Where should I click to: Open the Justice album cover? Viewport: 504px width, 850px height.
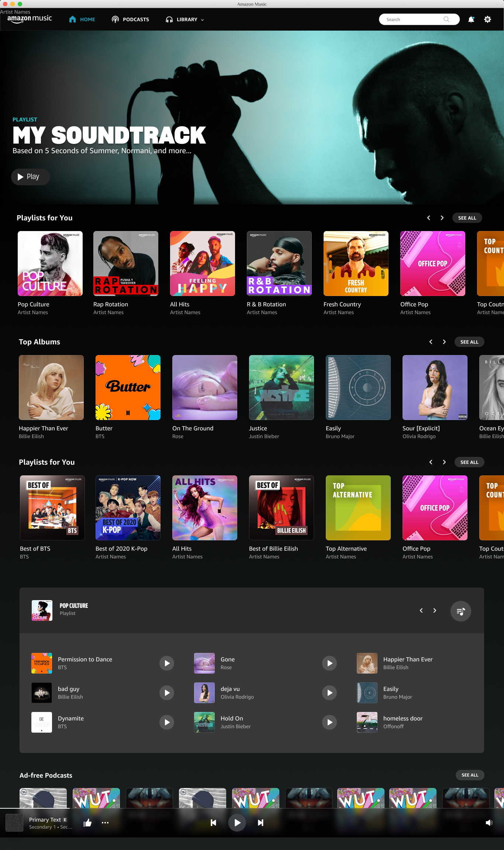pos(282,388)
